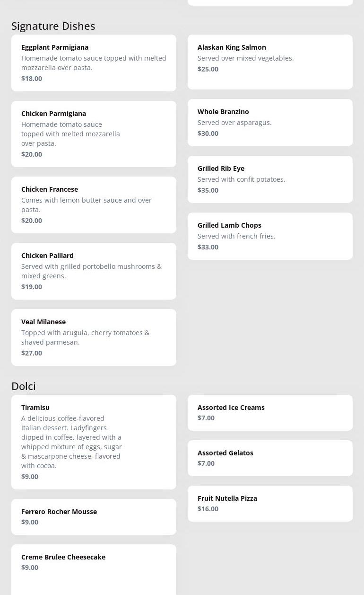Click the Signature Dishes section heading

[x=53, y=26]
